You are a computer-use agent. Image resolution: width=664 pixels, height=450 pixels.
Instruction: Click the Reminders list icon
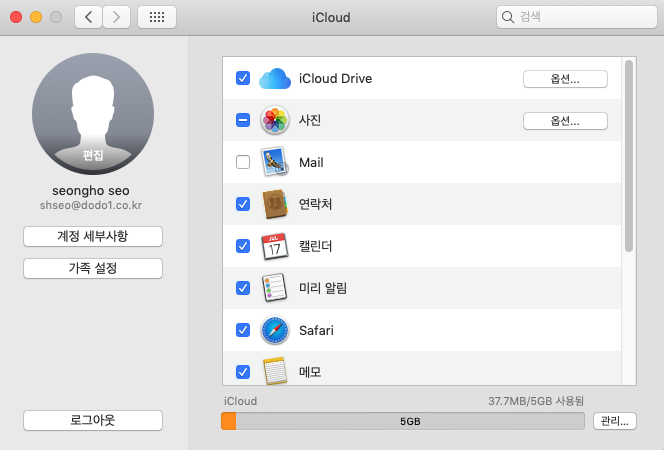275,288
